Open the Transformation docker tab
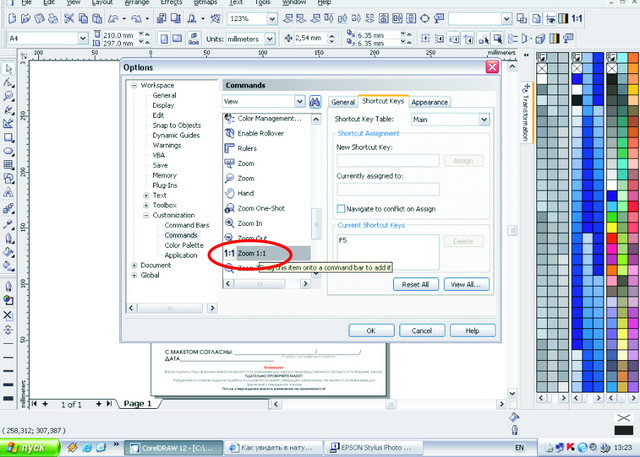This screenshot has height=457, width=640. click(525, 113)
